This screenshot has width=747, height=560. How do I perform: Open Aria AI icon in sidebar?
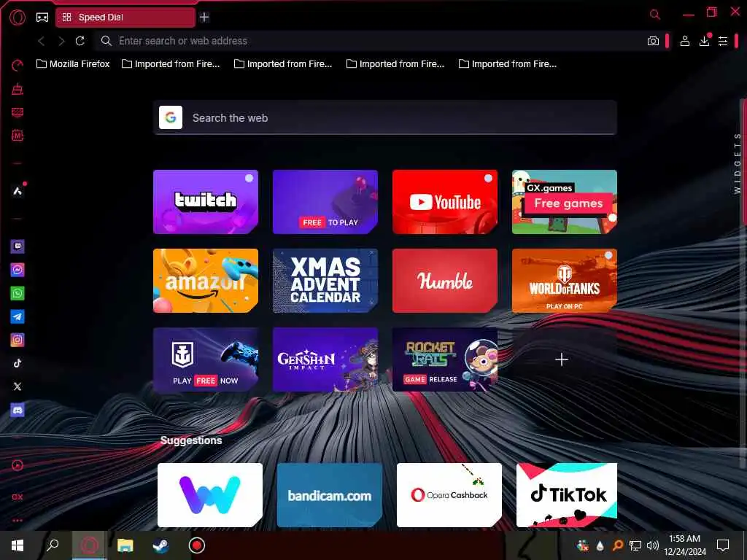coord(18,192)
